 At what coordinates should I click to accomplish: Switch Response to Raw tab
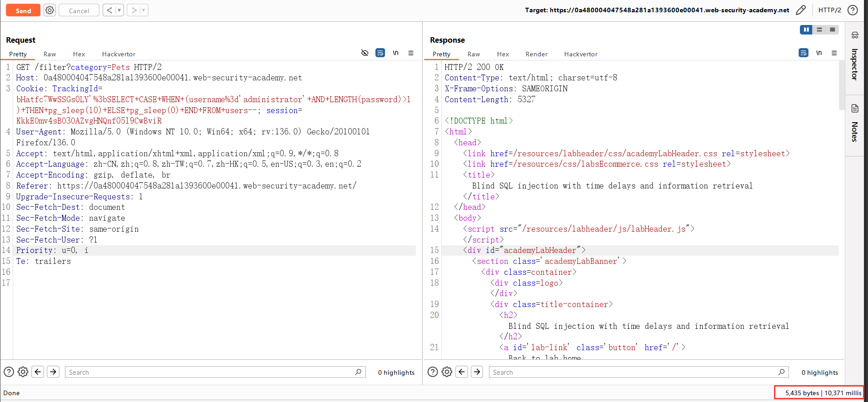(x=473, y=54)
